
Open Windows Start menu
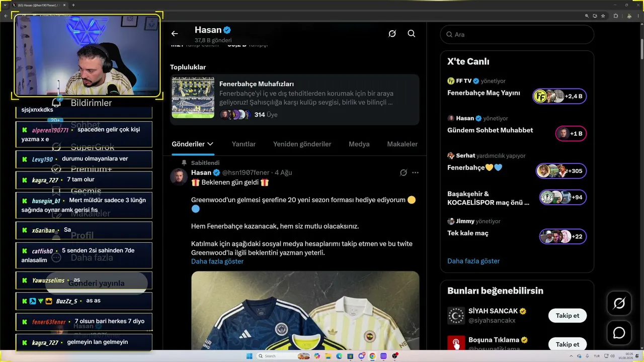point(249,356)
